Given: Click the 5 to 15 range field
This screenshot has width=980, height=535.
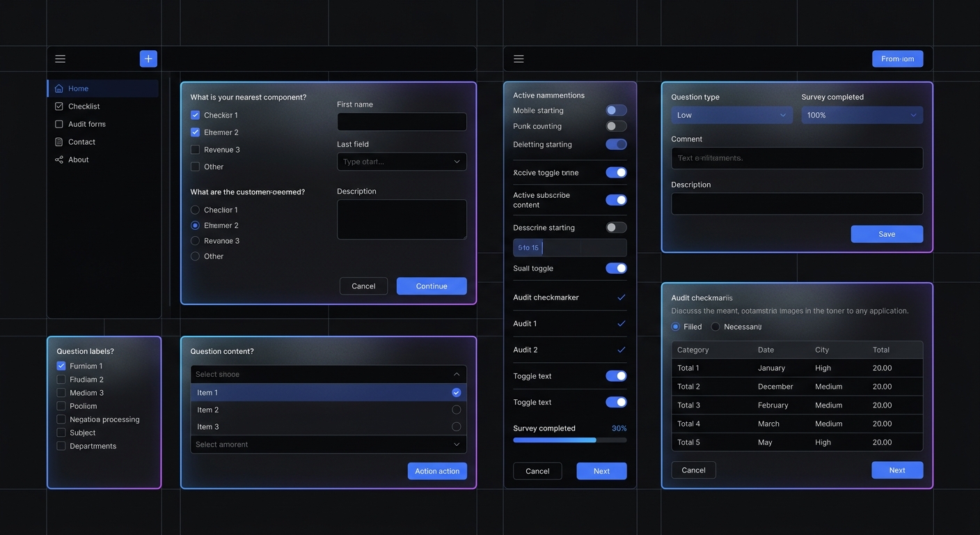Looking at the screenshot, I should [570, 247].
